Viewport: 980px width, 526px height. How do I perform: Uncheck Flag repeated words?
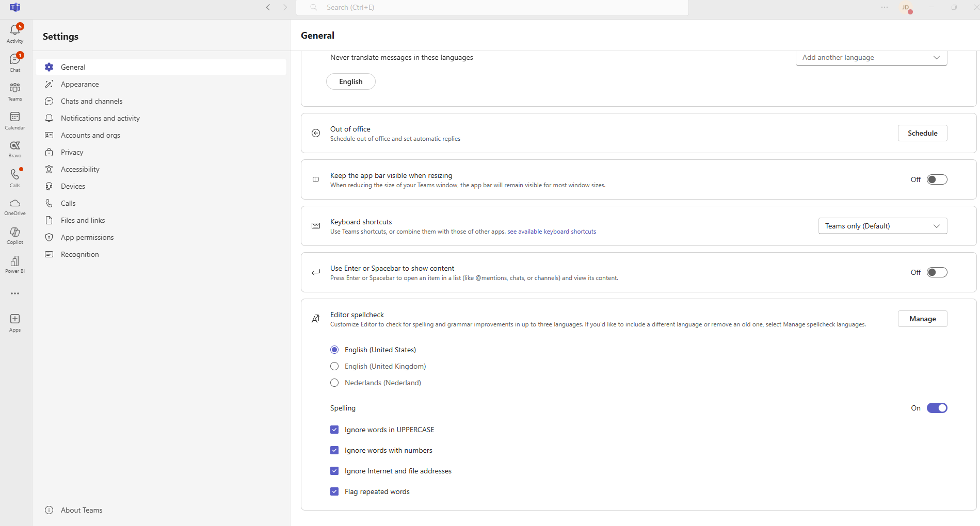pyautogui.click(x=334, y=491)
